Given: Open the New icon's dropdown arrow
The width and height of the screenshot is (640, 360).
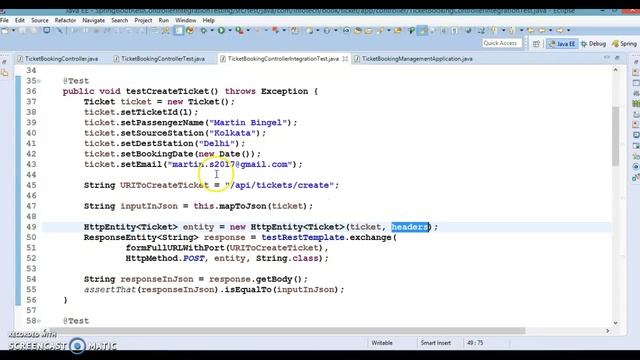Looking at the screenshot, I should pos(13,31).
